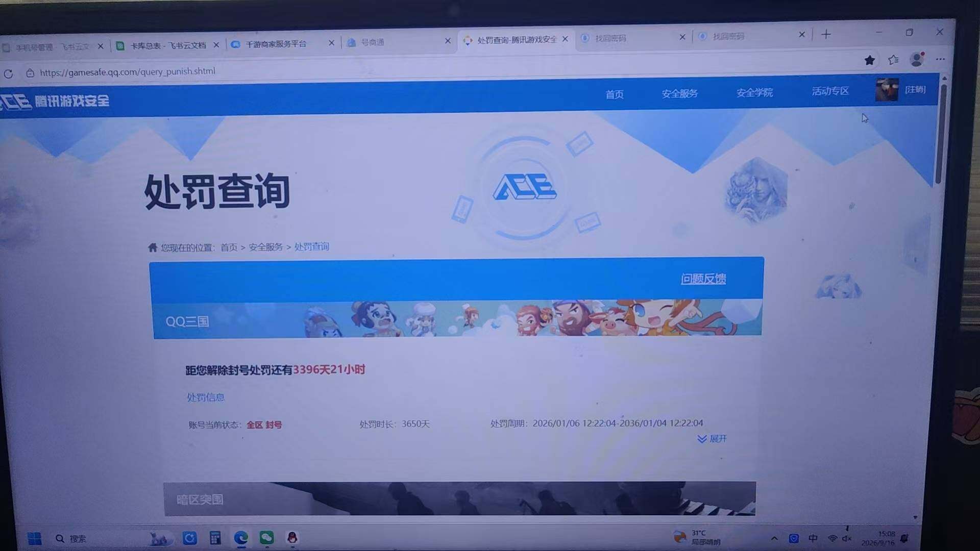
Task: Open the browser three-dot settings menu
Action: tap(940, 59)
